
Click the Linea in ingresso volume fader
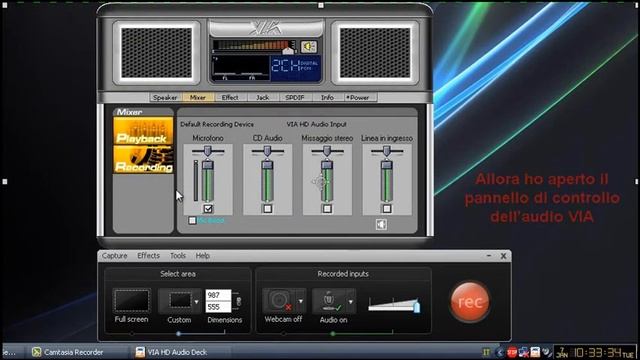click(x=387, y=180)
